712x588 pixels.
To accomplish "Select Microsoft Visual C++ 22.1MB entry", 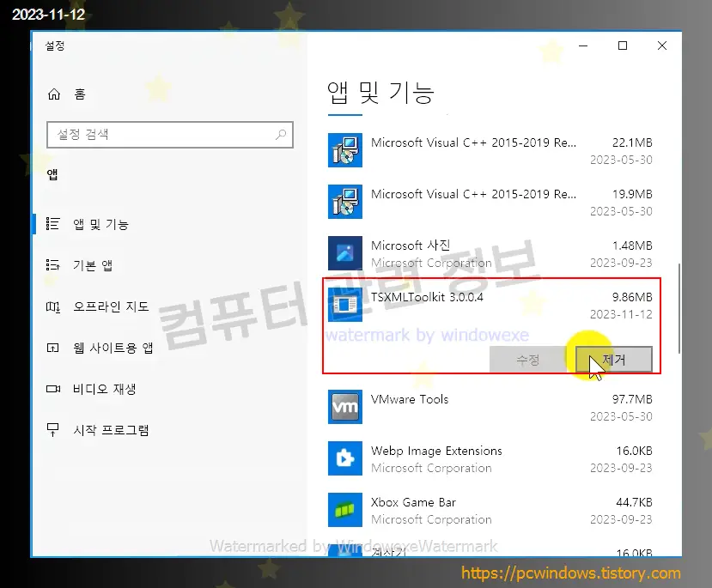I will click(473, 142).
